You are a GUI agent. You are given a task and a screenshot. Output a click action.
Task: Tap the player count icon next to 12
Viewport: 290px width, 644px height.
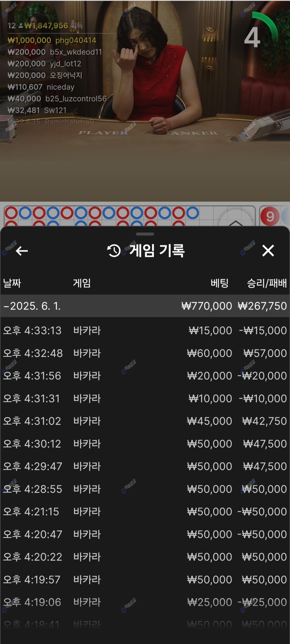pos(21,26)
